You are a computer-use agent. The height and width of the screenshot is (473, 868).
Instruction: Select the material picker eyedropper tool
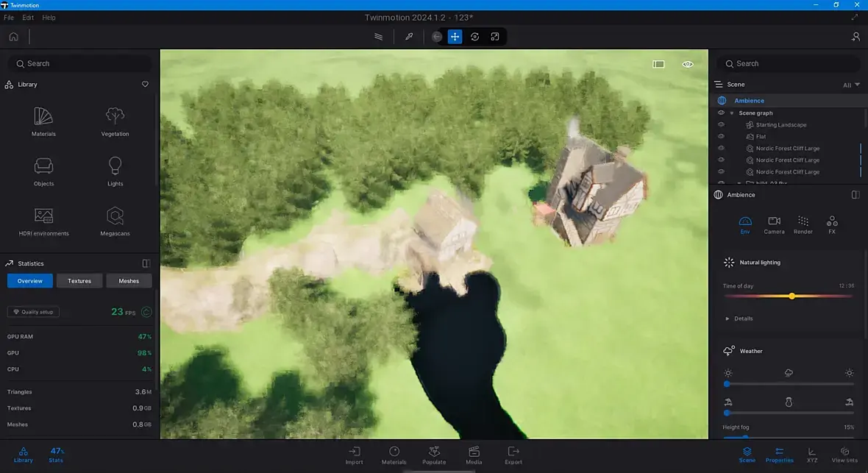(x=409, y=37)
